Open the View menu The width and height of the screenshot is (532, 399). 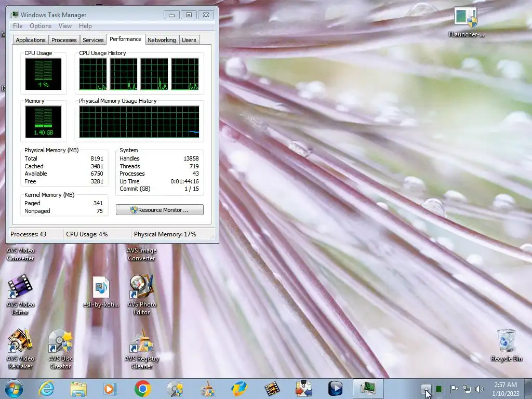pos(65,26)
